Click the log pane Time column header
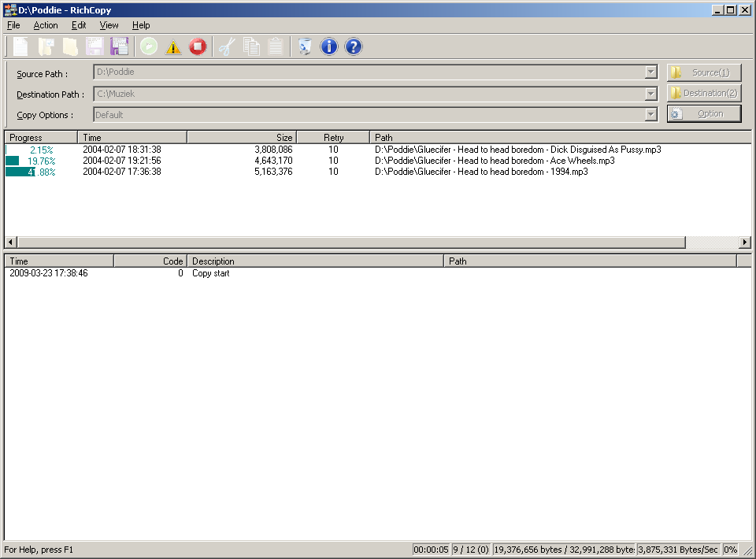 [59, 261]
